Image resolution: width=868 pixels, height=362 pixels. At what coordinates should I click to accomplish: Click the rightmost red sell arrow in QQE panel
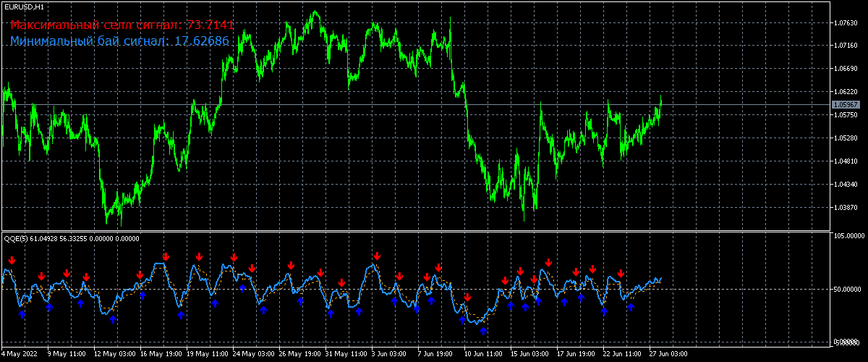[x=621, y=273]
